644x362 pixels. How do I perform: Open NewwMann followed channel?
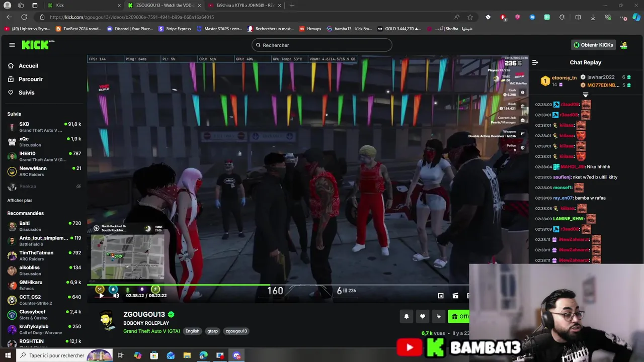tap(44, 171)
